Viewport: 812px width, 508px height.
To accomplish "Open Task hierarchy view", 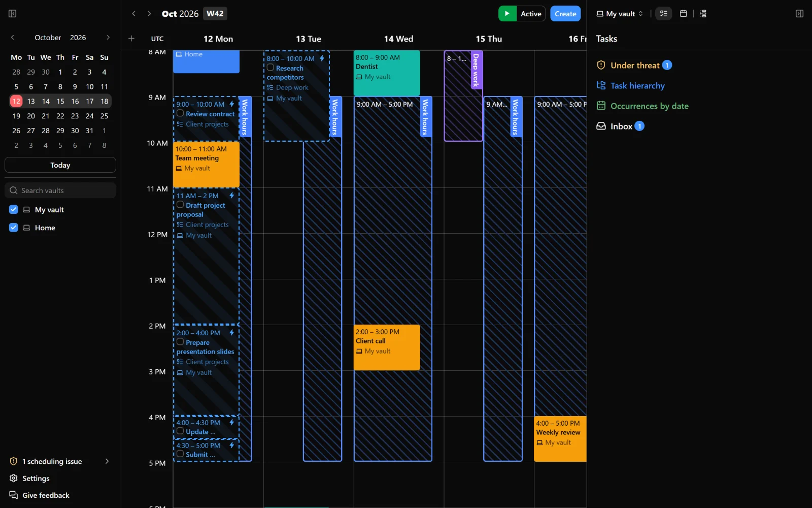I will (x=630, y=85).
